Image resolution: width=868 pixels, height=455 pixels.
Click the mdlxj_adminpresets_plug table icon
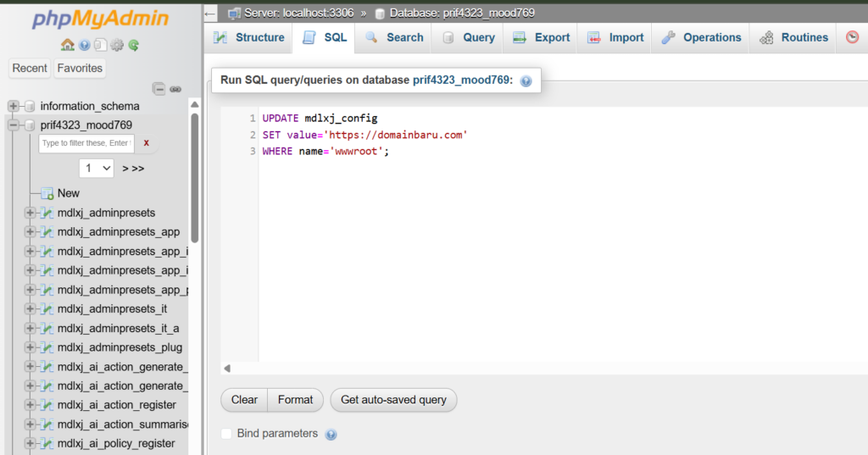[47, 347]
